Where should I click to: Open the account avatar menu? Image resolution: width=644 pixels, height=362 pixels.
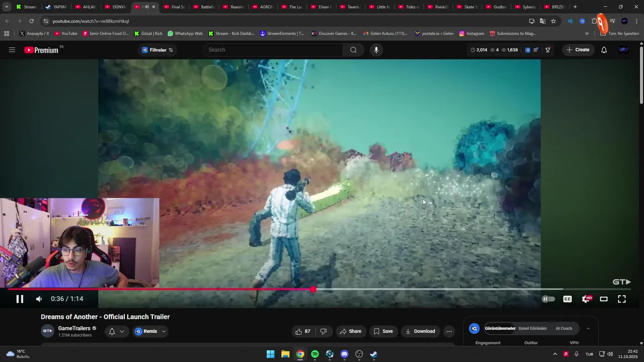[624, 50]
